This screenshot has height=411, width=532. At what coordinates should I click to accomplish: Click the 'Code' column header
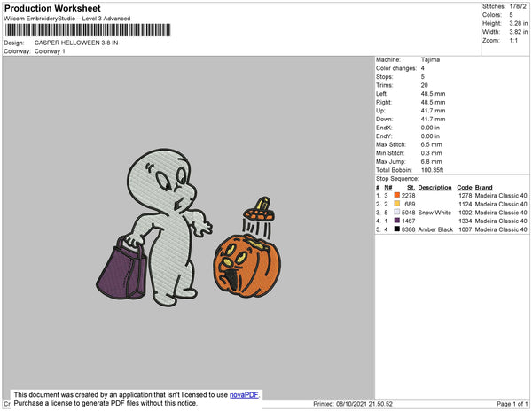coord(465,188)
